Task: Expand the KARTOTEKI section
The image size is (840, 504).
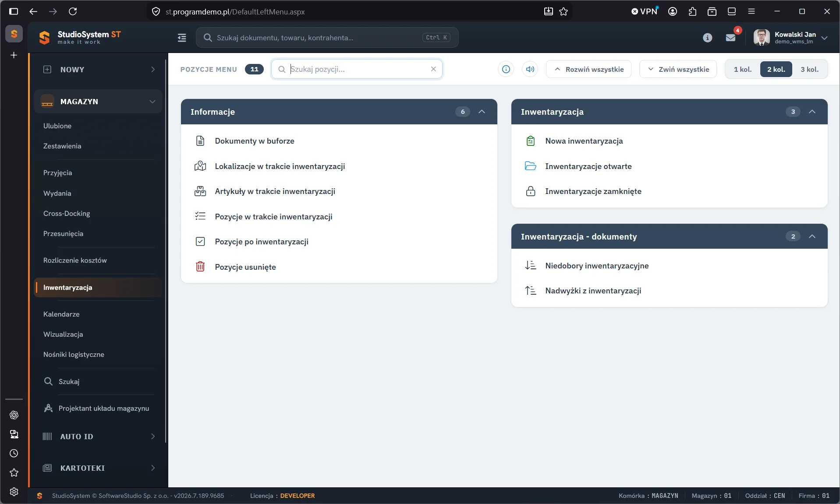Action: click(98, 468)
